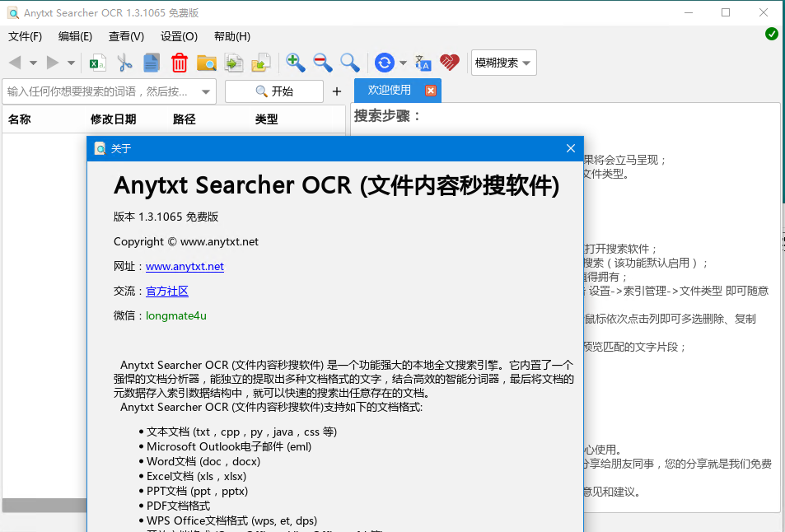The height and width of the screenshot is (532, 785).
Task: Go forward with the right arrow icon
Action: click(53, 63)
